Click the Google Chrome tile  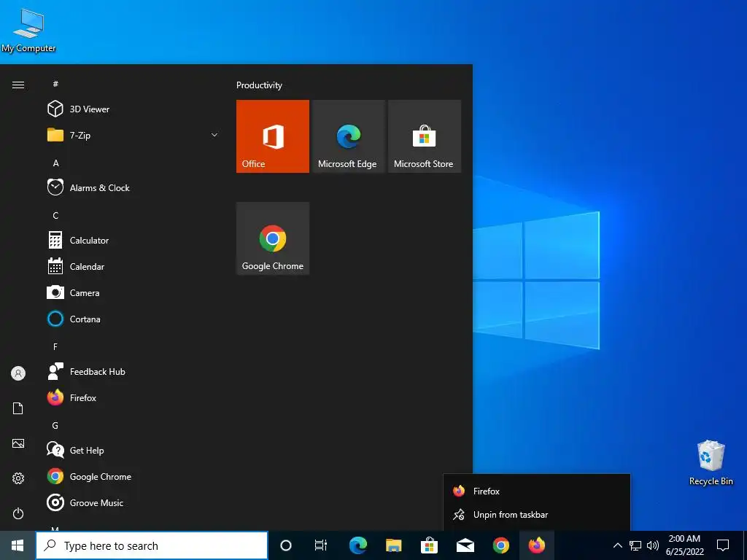(273, 238)
